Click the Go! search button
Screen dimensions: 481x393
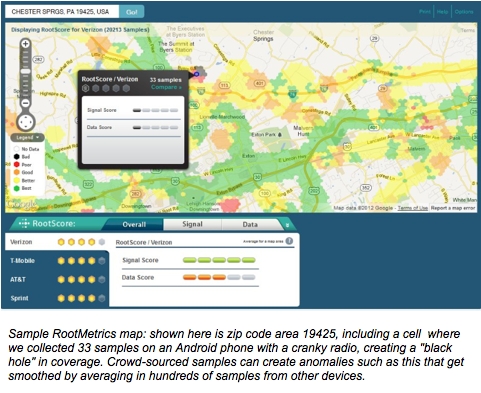132,12
